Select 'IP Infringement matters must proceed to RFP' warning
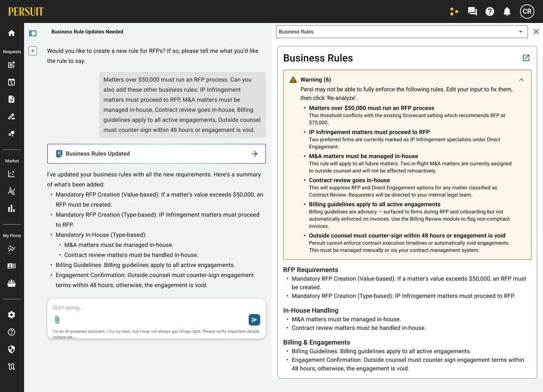543x392 pixels. [x=369, y=132]
